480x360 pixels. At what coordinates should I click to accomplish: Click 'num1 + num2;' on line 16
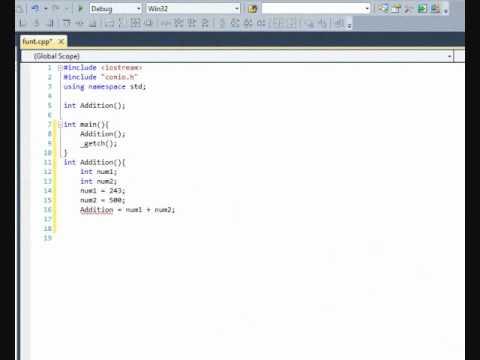pyautogui.click(x=150, y=210)
